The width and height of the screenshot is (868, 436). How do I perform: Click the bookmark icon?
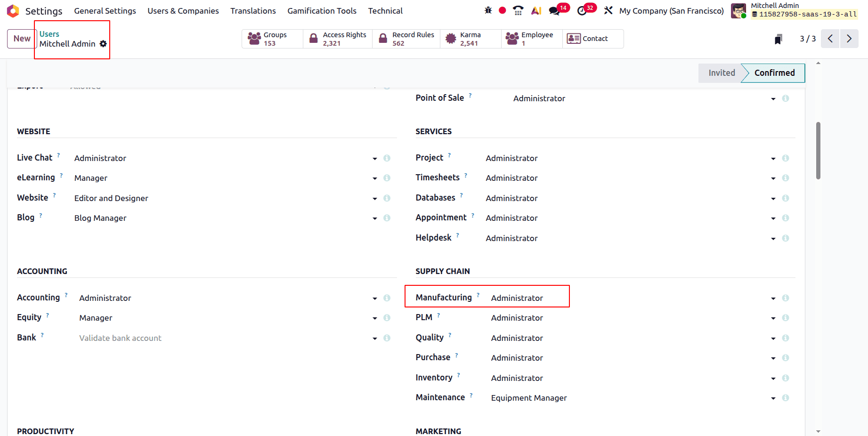[779, 39]
